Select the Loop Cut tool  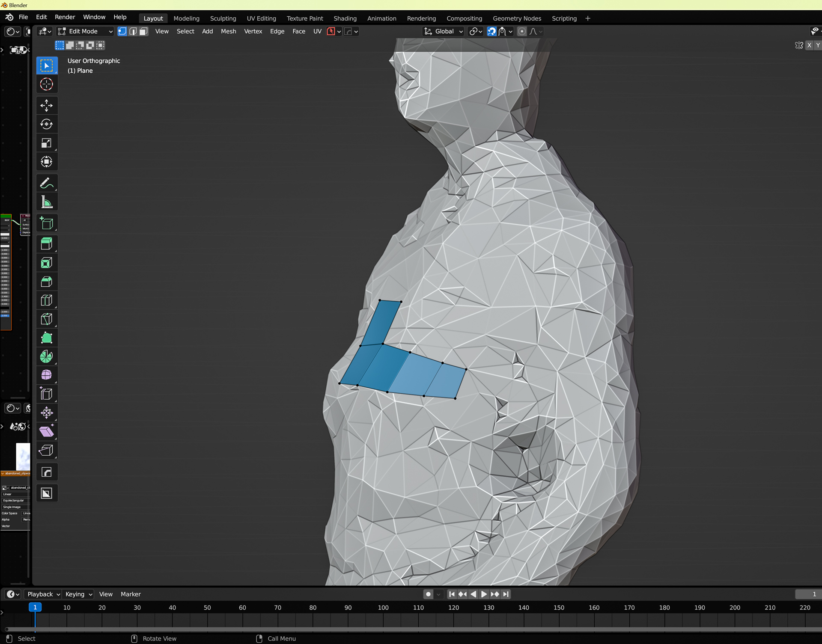[x=47, y=300]
